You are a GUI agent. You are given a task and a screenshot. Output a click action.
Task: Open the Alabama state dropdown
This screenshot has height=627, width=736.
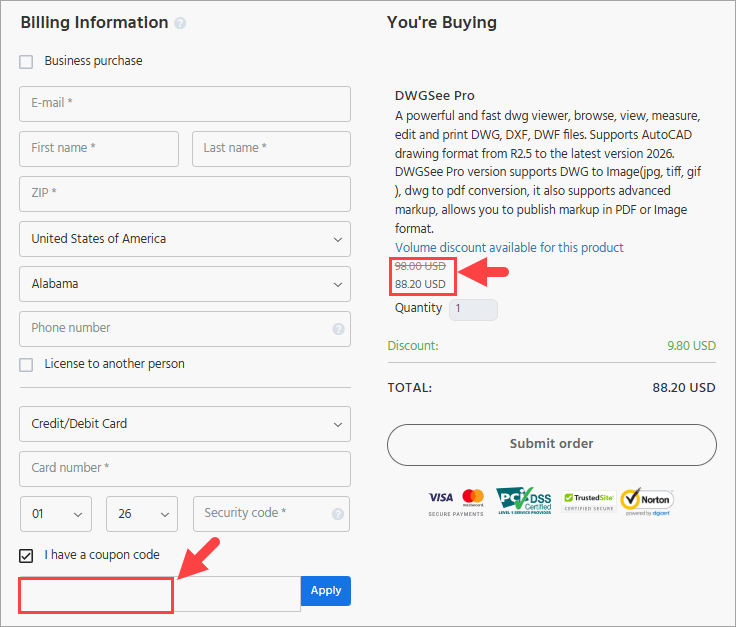[185, 284]
